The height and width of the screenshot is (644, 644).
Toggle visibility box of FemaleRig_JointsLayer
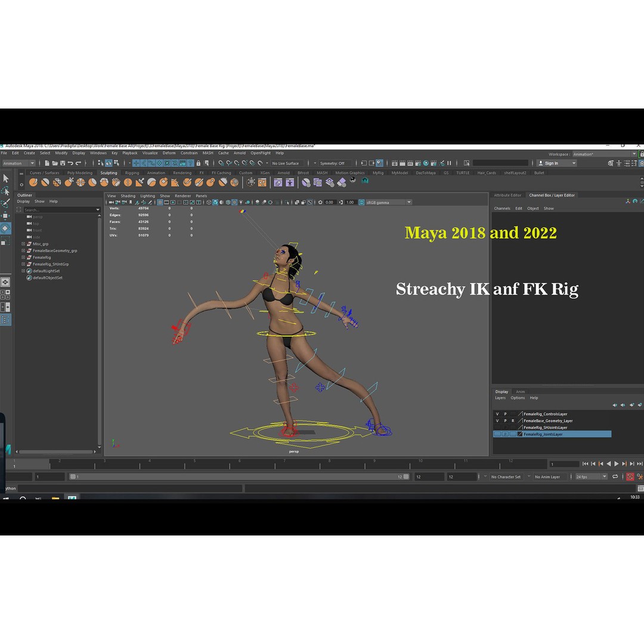[x=497, y=434]
